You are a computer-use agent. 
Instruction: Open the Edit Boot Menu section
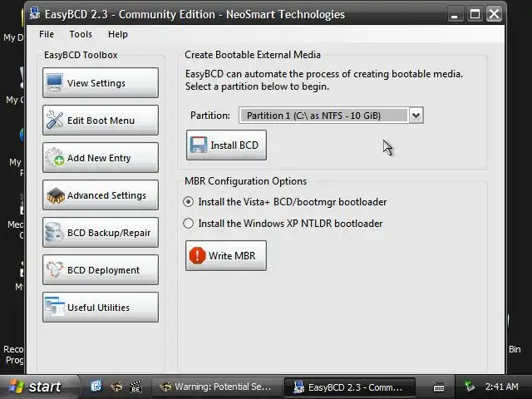(101, 120)
